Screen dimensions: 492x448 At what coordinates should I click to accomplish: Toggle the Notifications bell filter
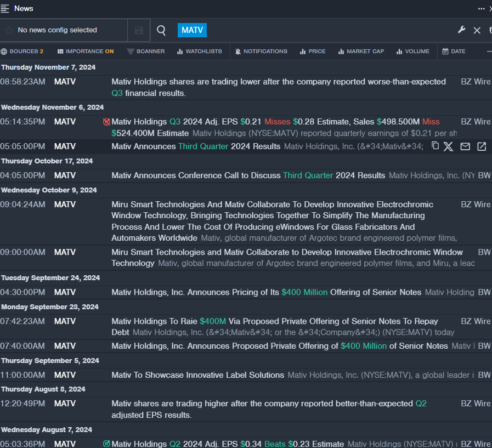261,52
